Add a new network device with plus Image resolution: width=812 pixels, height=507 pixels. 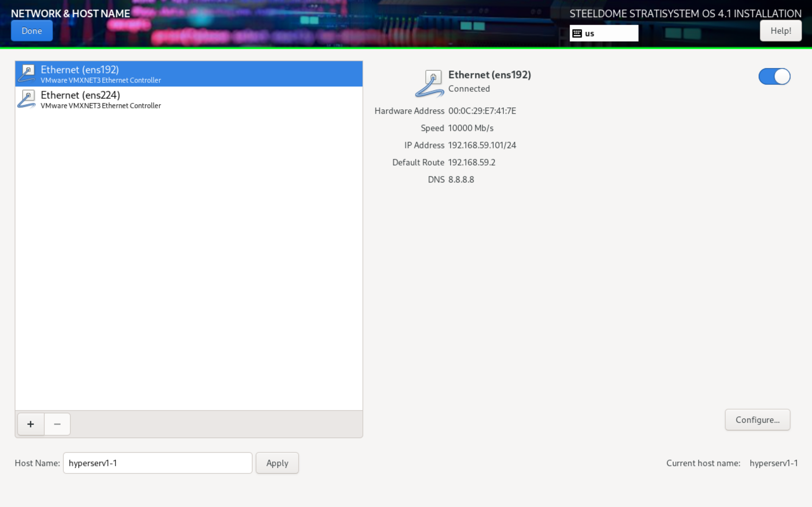coord(31,424)
